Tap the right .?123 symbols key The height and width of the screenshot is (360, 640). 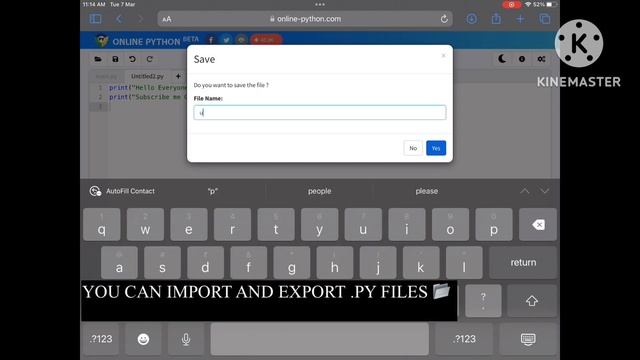pyautogui.click(x=464, y=339)
